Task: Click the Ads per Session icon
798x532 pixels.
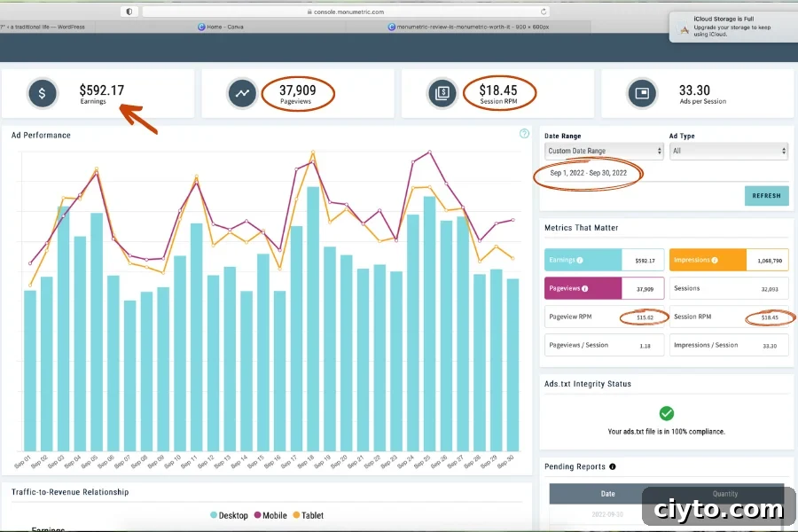Action: coord(642,94)
